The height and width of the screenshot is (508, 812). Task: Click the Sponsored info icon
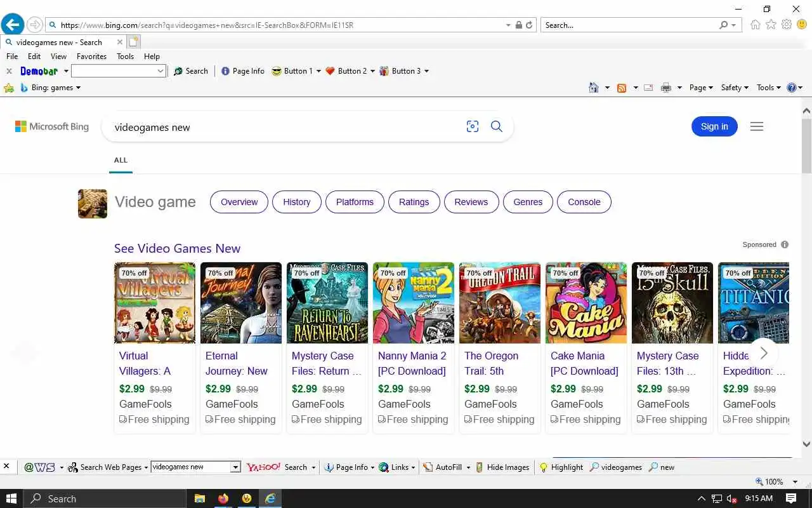coord(785,244)
